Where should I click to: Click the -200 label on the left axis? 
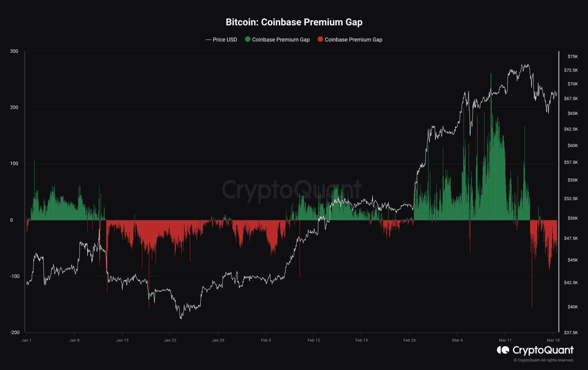tap(13, 332)
